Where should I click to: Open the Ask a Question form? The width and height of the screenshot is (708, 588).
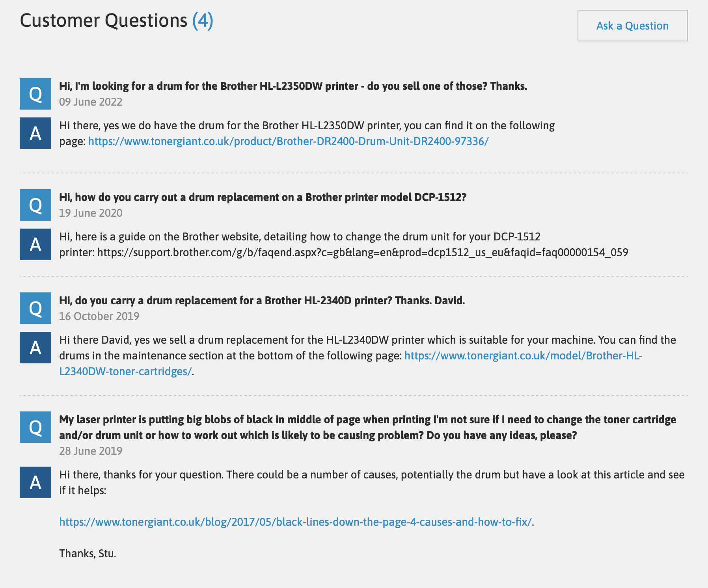click(x=632, y=26)
